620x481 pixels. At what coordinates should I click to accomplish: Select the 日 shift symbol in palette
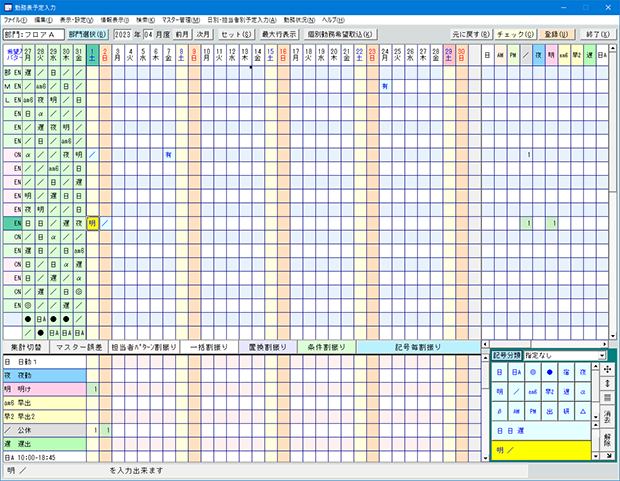tap(498, 371)
